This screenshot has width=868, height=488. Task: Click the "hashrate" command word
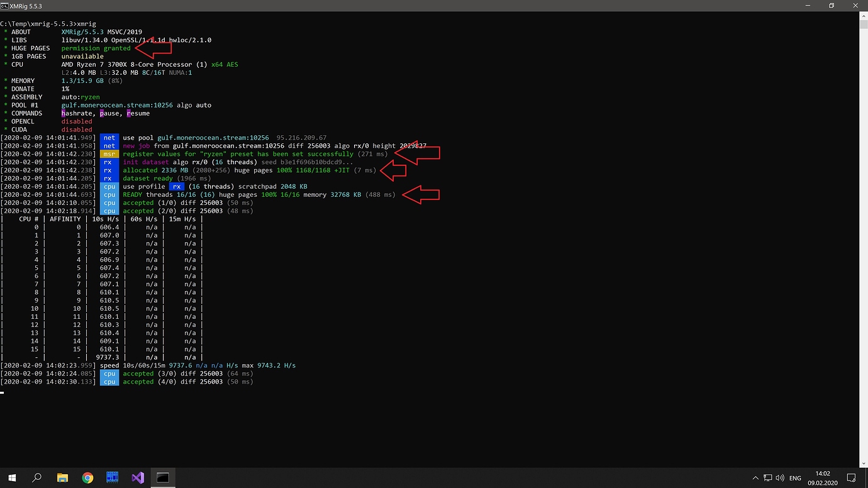(78, 113)
